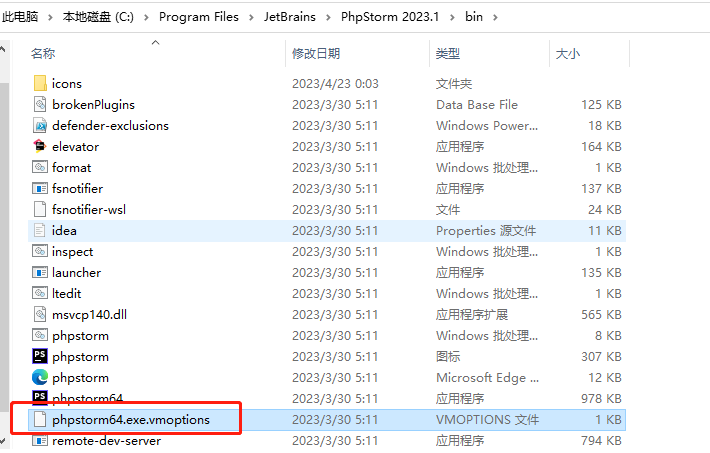This screenshot has height=453, width=710.
Task: Sort files by 类型 column header
Action: (448, 53)
